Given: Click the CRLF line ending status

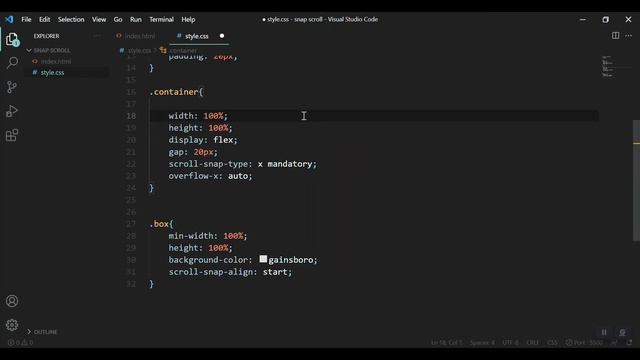Looking at the screenshot, I should pyautogui.click(x=532, y=342).
